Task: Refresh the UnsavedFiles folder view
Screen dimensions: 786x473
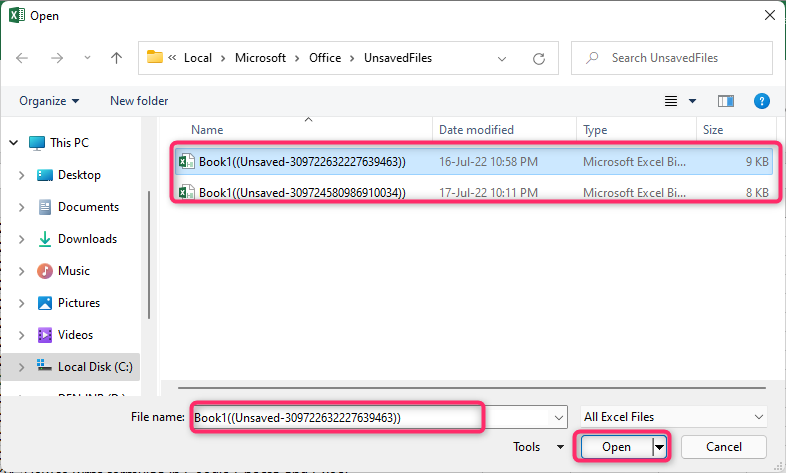Action: pos(539,59)
